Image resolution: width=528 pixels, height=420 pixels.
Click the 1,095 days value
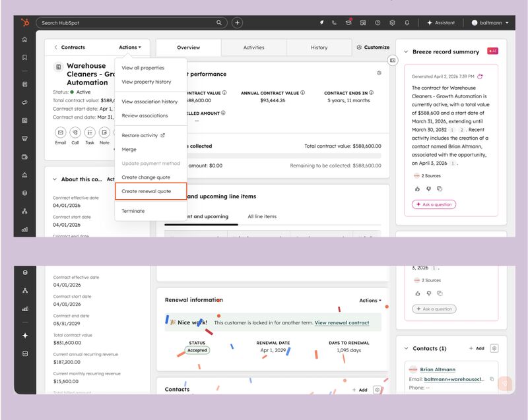[x=349, y=350]
